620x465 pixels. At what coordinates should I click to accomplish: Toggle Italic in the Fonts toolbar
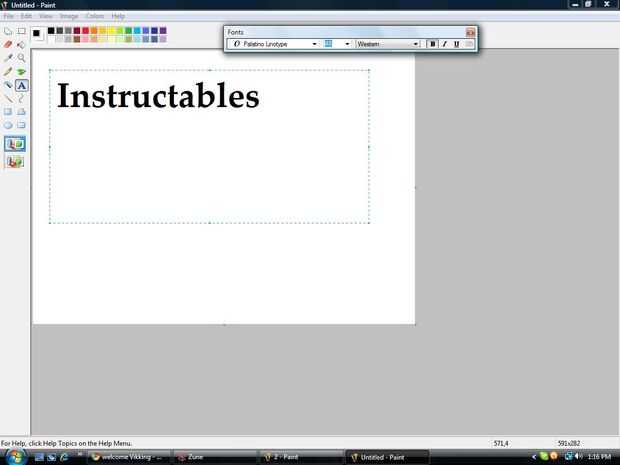[x=444, y=44]
